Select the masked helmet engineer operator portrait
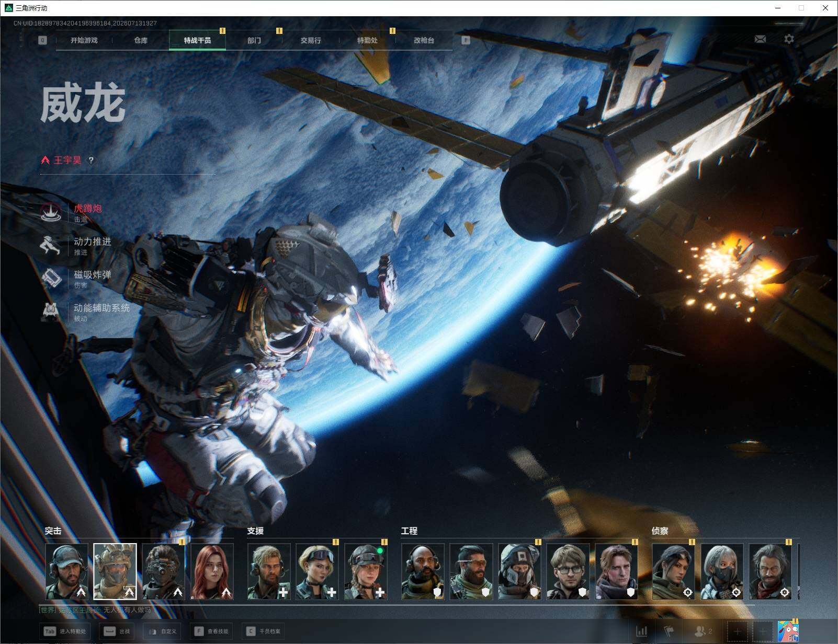Image resolution: width=838 pixels, height=644 pixels. pyautogui.click(x=519, y=571)
